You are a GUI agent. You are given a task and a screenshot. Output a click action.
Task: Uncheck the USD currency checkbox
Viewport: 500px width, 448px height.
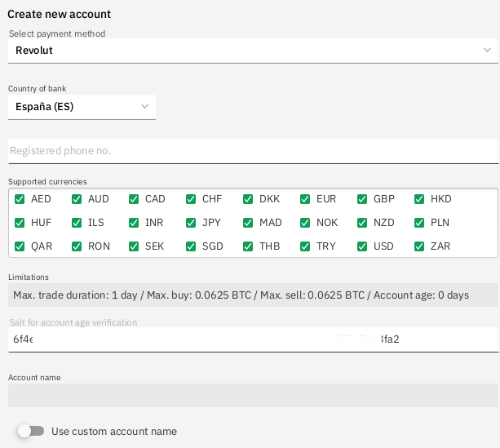point(362,246)
